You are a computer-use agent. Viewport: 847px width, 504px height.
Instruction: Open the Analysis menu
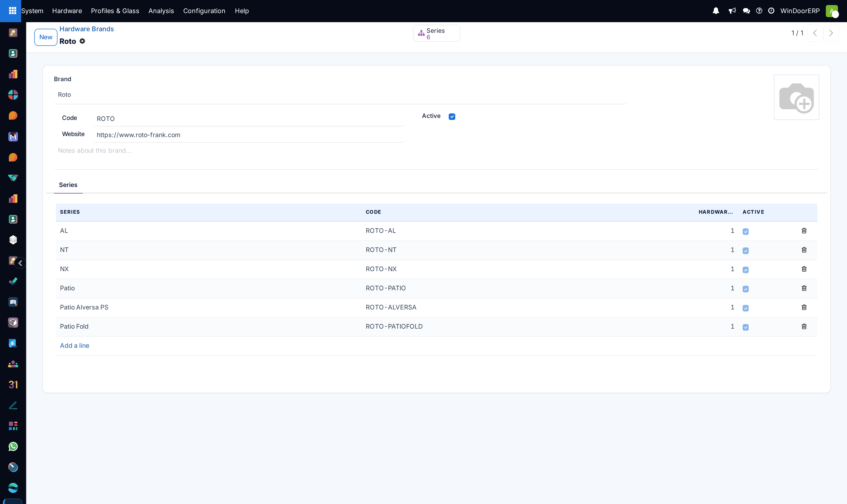tap(161, 11)
